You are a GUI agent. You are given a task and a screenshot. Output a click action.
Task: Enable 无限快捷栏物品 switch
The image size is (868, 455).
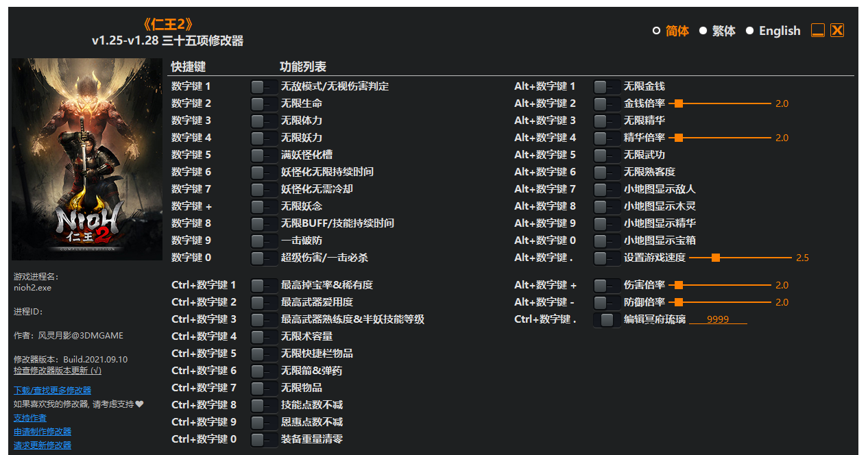click(x=264, y=354)
